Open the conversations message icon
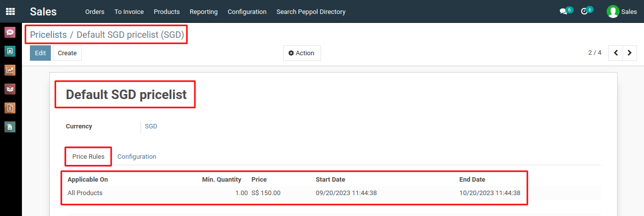The image size is (644, 216). coord(564,11)
